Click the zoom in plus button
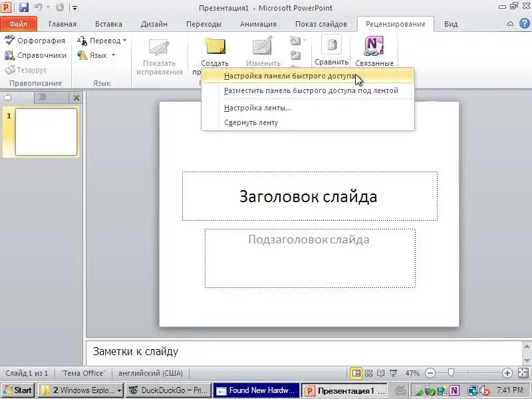This screenshot has width=532, height=399. click(507, 373)
